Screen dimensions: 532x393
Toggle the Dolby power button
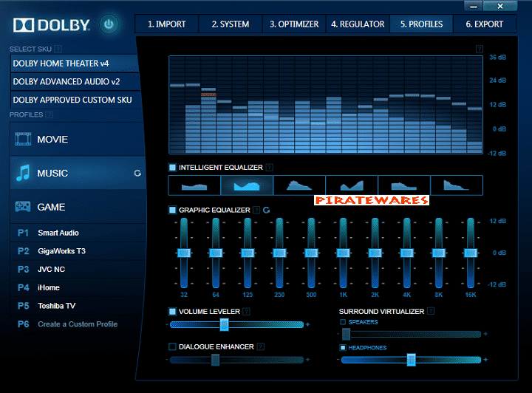pyautogui.click(x=109, y=24)
